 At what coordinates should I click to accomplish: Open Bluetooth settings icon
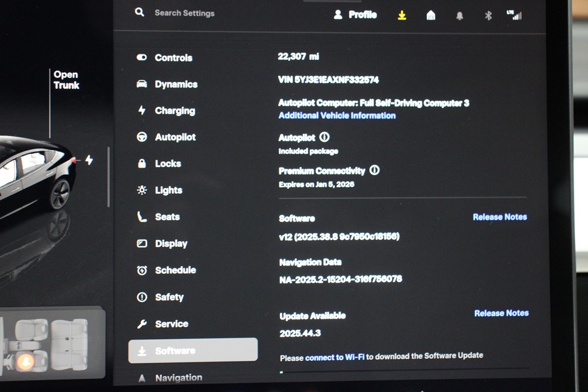pyautogui.click(x=488, y=16)
